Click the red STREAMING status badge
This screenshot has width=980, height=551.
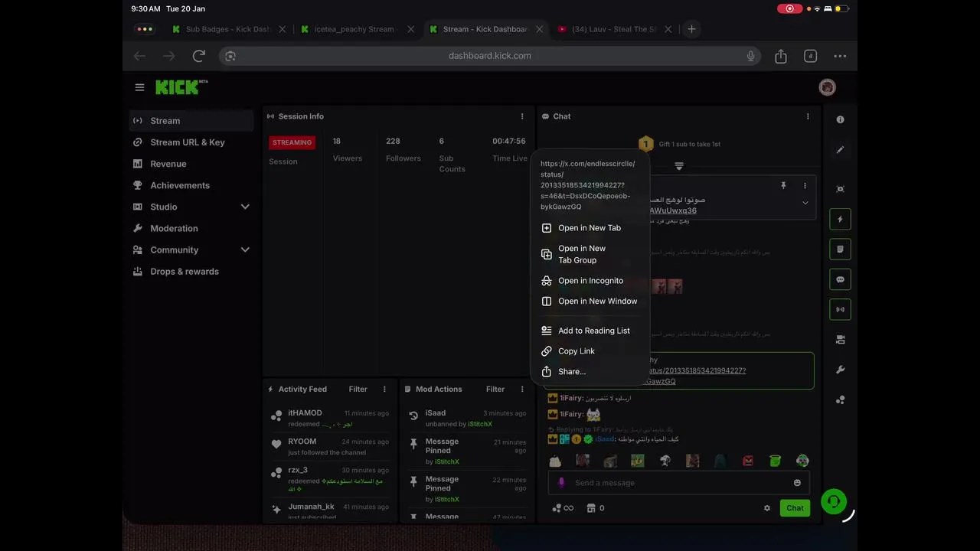pos(292,142)
